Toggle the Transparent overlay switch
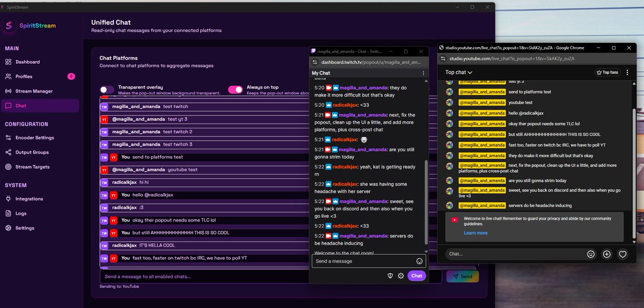The height and width of the screenshot is (308, 644). coord(107,90)
